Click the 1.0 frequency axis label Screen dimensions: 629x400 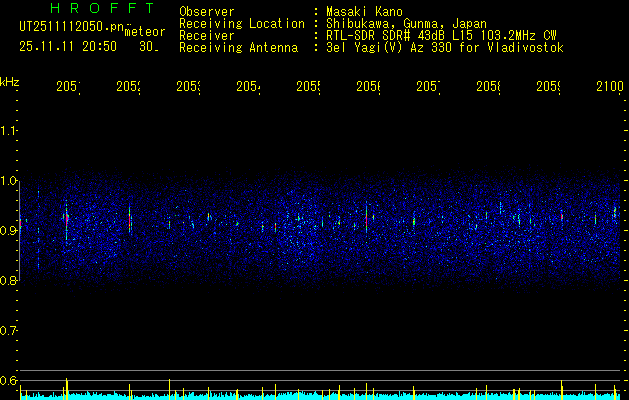pyautogui.click(x=8, y=181)
